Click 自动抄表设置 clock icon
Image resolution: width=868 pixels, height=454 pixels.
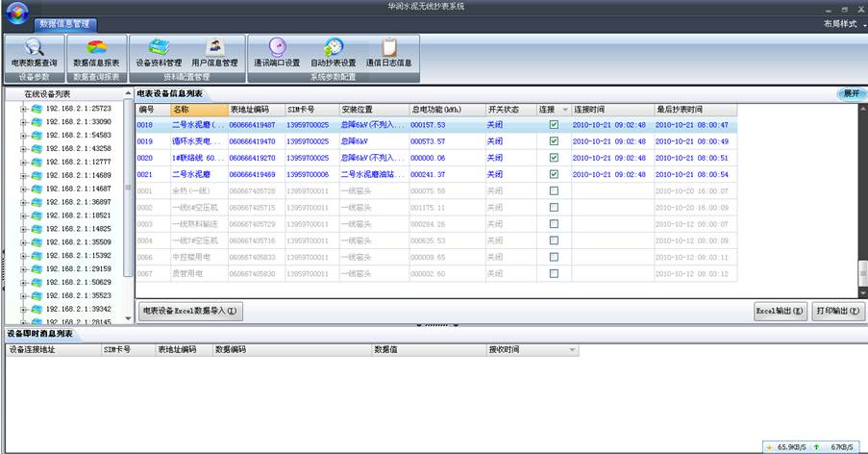point(333,47)
